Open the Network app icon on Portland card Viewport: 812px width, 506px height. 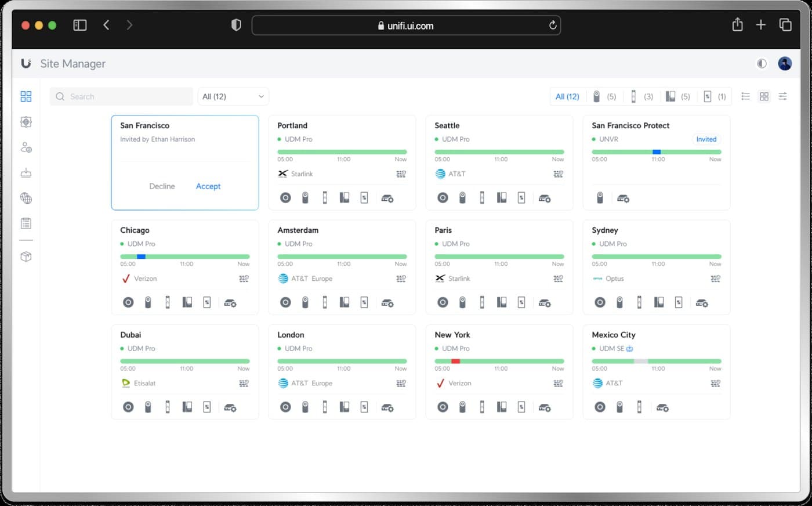[285, 198]
